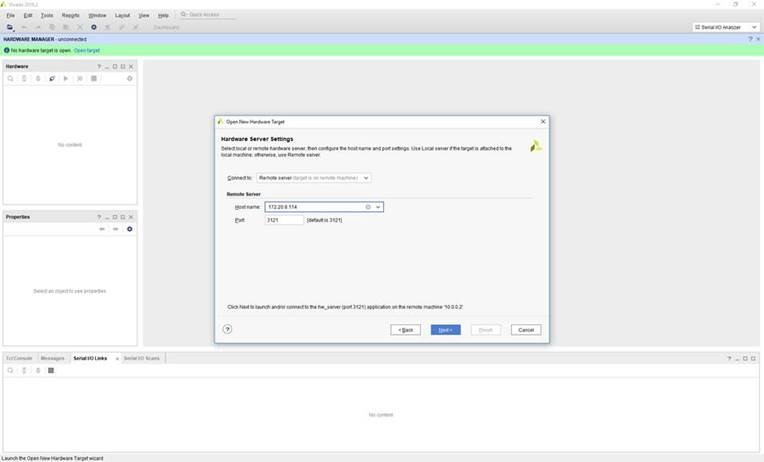Switch to the Messages tab
Viewport: 764px width, 462px height.
[53, 358]
